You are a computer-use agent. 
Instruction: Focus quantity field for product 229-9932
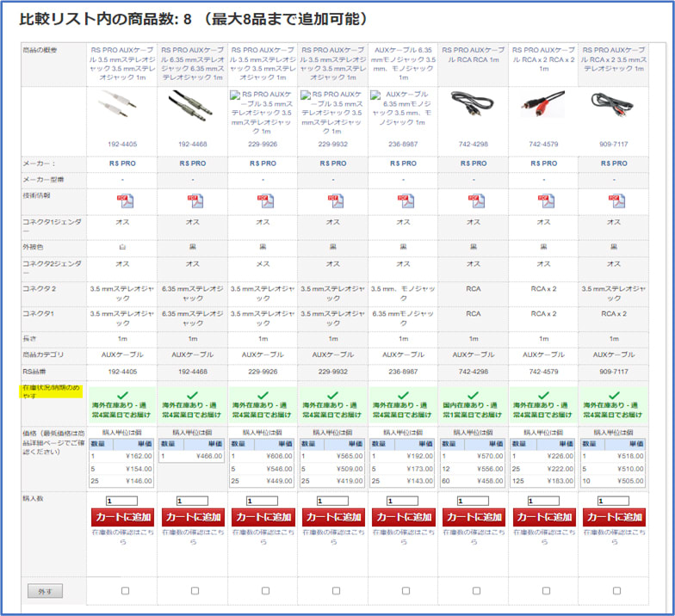click(x=332, y=501)
